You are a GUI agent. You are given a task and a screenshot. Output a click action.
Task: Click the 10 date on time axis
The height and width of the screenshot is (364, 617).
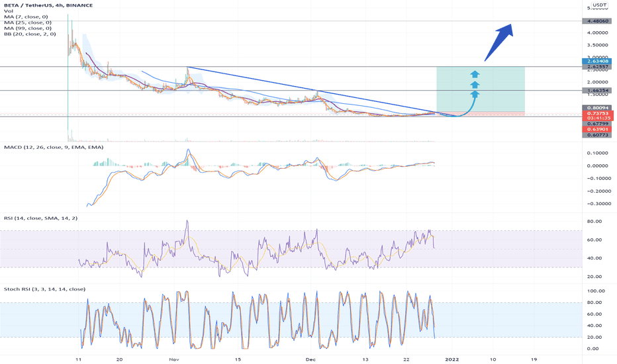pos(493,359)
